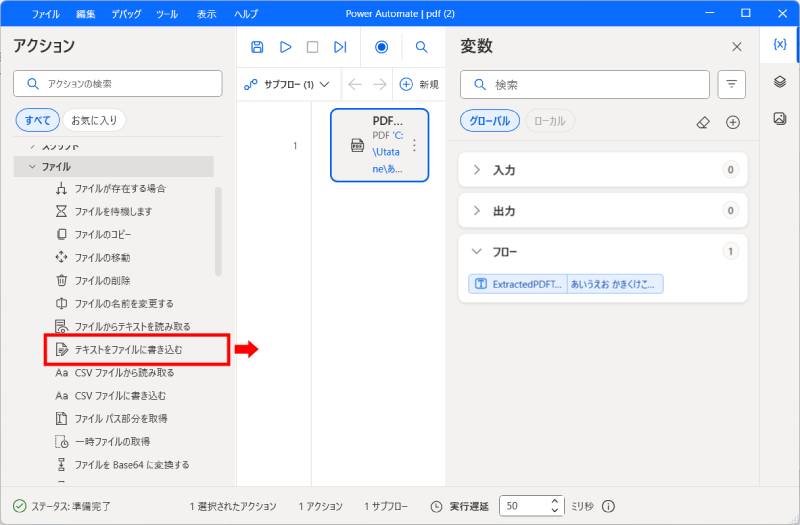800x525 pixels.
Task: Run next action with step icon
Action: point(340,47)
